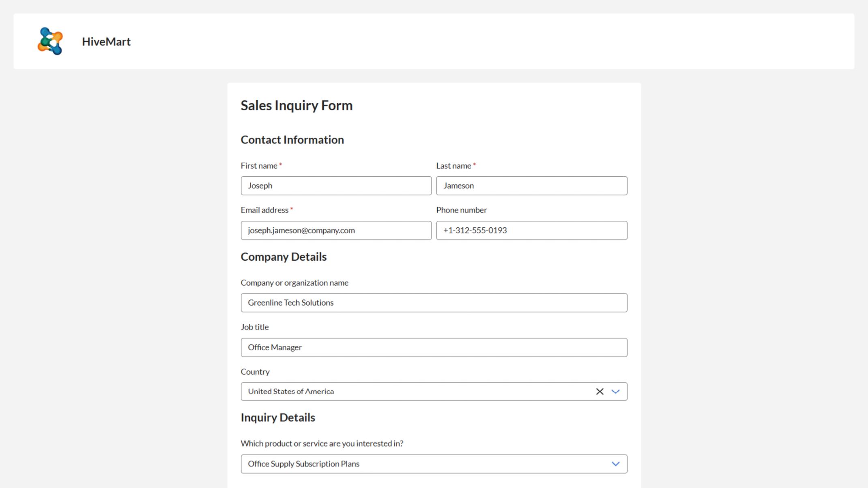Click the First name input field
The height and width of the screenshot is (488, 868).
336,186
